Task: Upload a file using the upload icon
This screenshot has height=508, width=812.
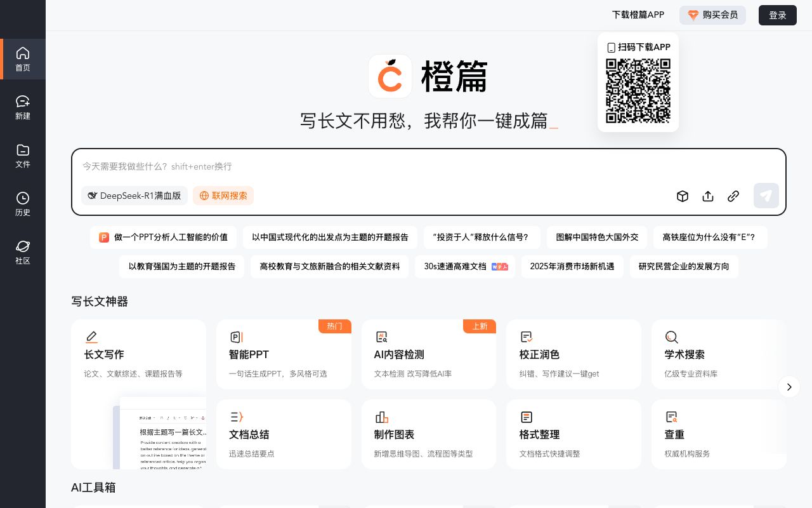Action: (708, 196)
